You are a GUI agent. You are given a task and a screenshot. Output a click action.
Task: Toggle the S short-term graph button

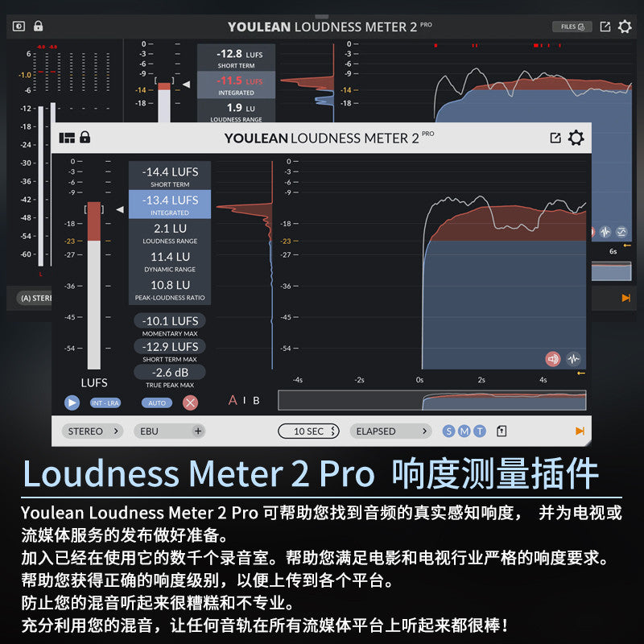(448, 431)
